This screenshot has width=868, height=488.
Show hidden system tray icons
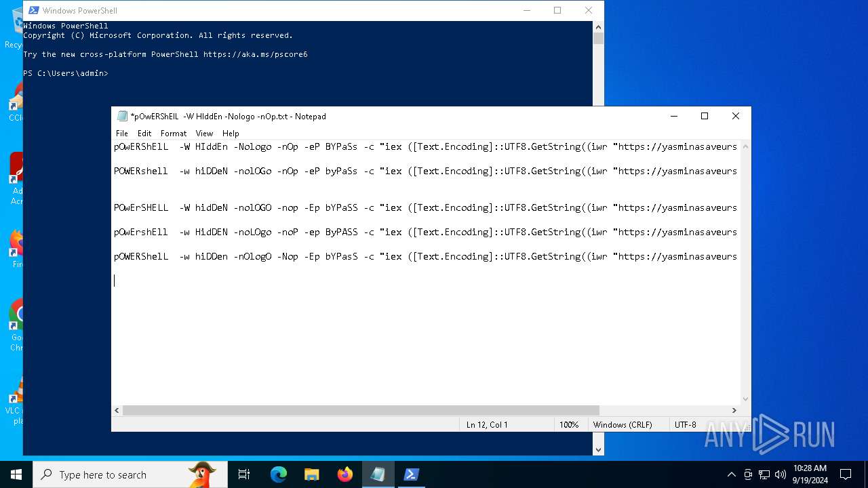click(x=731, y=474)
